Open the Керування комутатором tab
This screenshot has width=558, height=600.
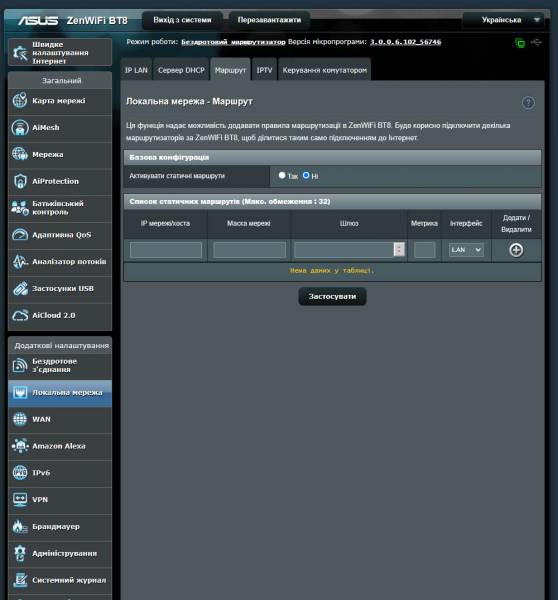325,70
